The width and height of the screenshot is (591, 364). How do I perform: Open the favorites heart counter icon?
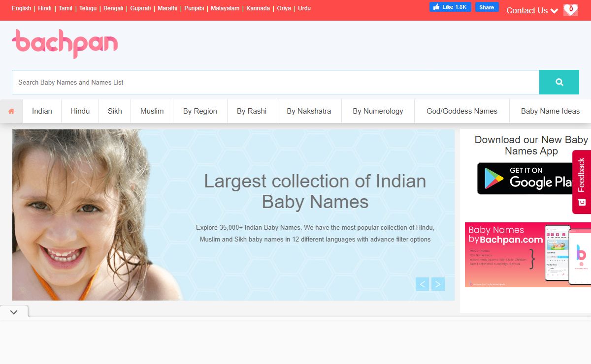pos(571,9)
